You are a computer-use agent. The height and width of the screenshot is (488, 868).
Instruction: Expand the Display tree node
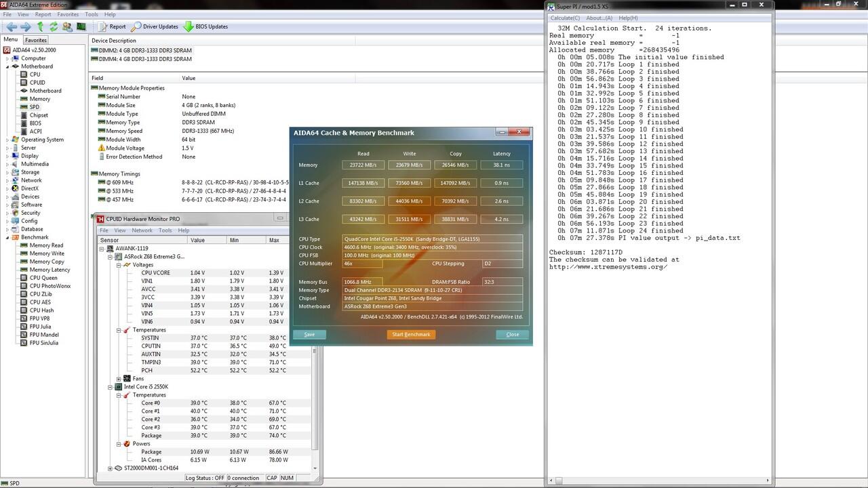[7, 156]
